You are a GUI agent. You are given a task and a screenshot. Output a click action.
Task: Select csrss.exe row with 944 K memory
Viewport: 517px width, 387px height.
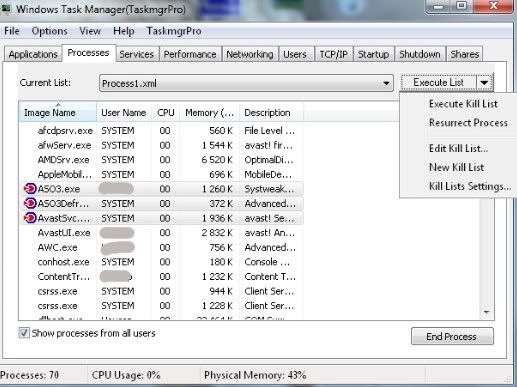[161, 291]
